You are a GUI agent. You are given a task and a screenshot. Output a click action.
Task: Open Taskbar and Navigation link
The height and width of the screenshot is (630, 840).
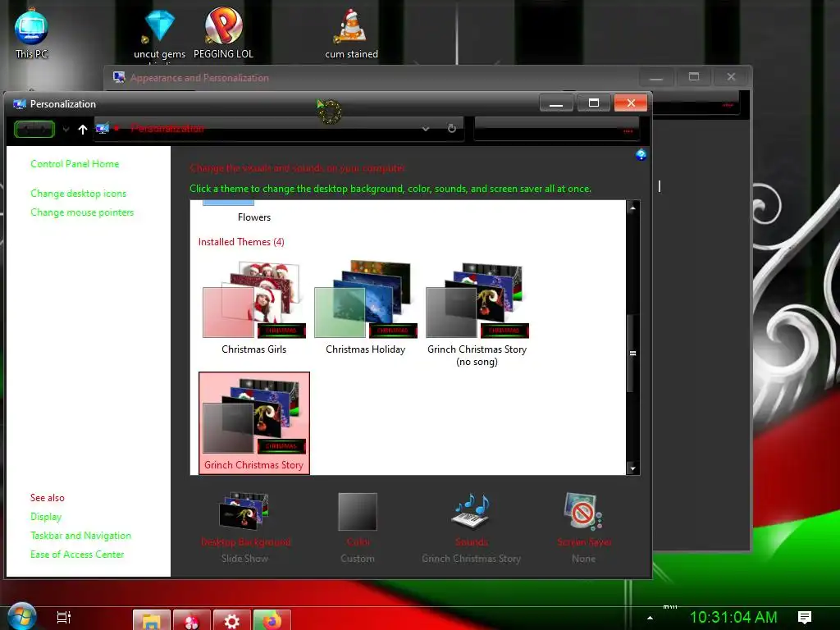[x=80, y=535]
